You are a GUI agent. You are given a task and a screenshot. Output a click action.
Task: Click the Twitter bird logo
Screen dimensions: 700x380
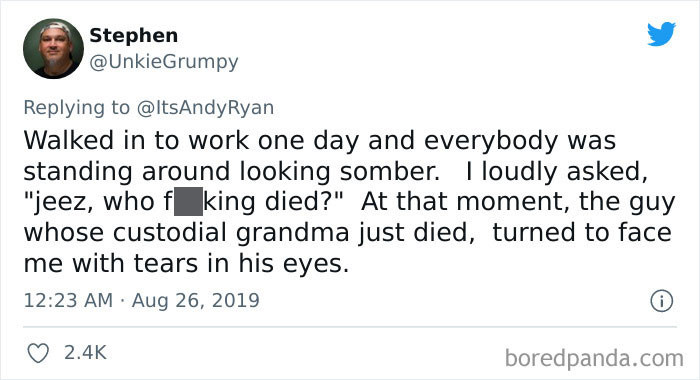tap(661, 33)
